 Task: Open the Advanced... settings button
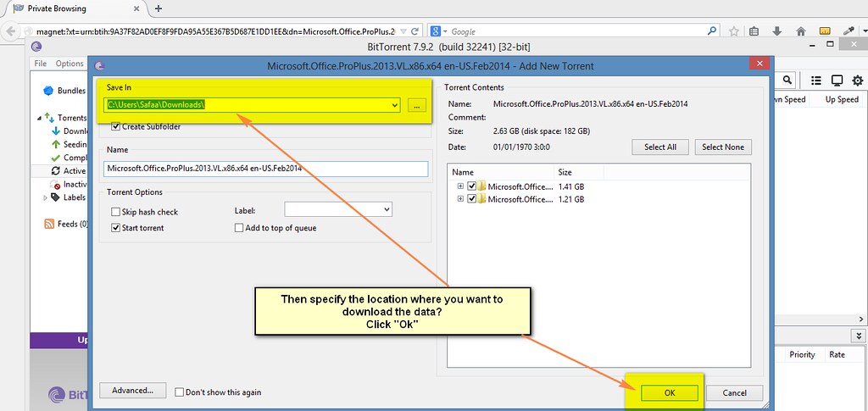click(131, 390)
